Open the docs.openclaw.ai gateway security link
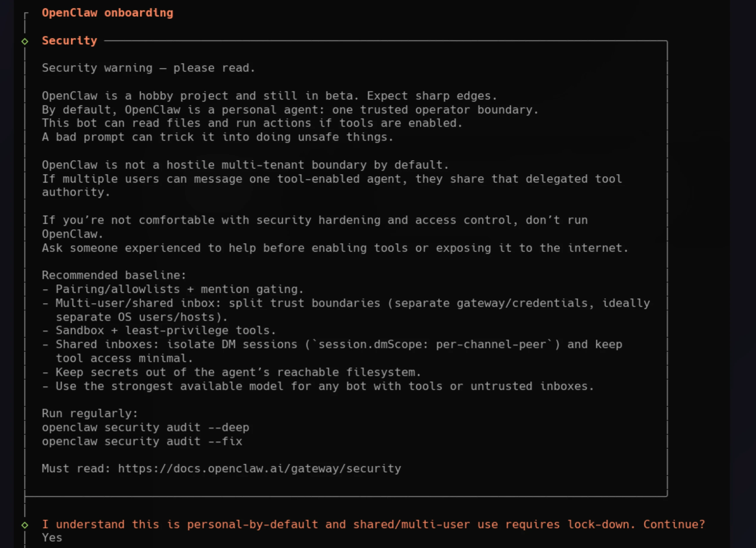The height and width of the screenshot is (548, 756). point(259,468)
